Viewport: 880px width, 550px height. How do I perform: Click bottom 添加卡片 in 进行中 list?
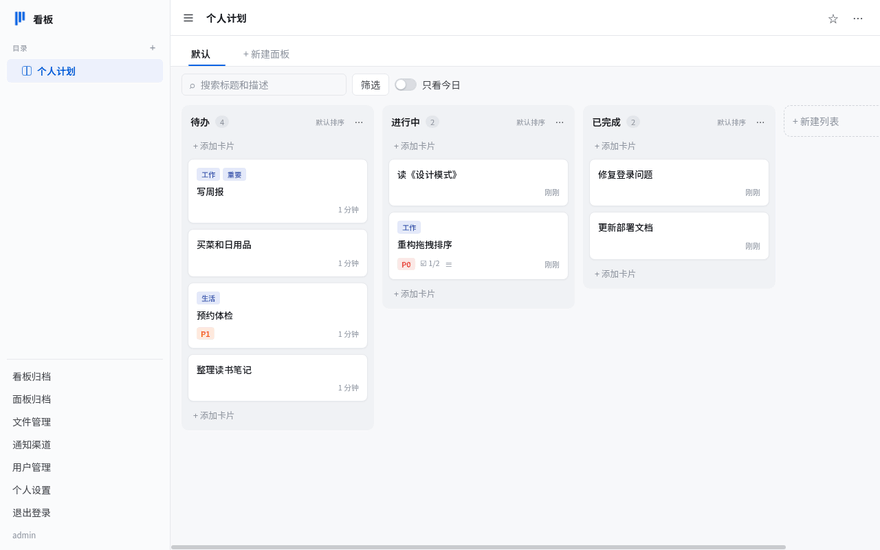[x=414, y=294]
